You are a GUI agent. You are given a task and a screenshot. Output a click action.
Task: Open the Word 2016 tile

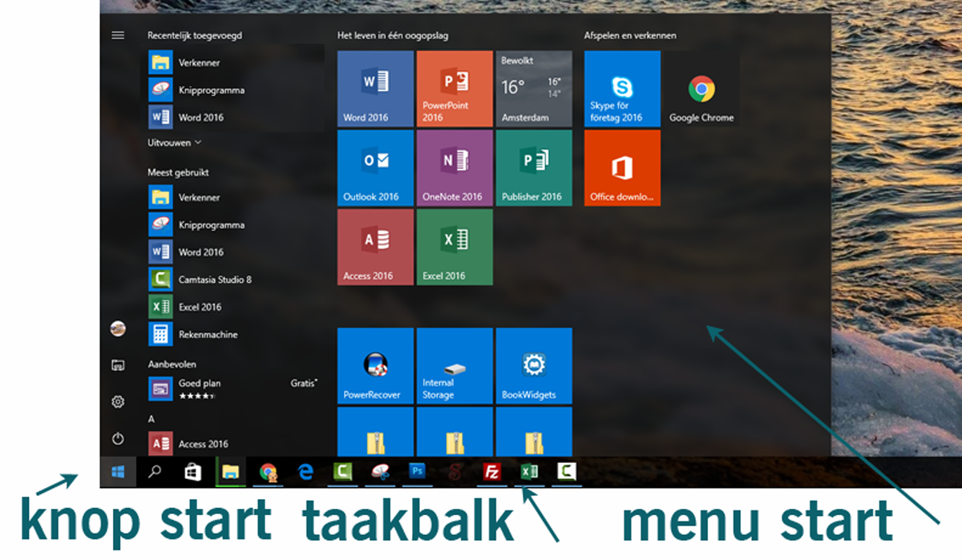click(x=375, y=88)
